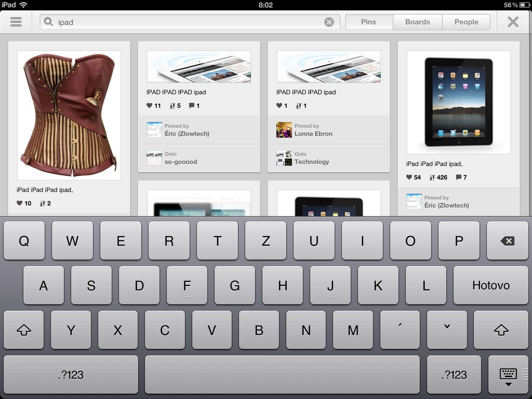Open the People search filter
This screenshot has width=532, height=399.
[466, 21]
